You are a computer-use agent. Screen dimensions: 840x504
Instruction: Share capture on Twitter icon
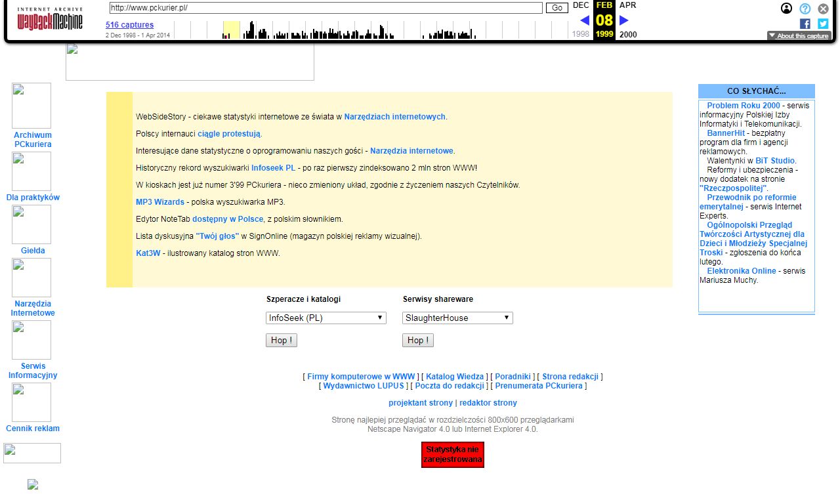[x=823, y=24]
